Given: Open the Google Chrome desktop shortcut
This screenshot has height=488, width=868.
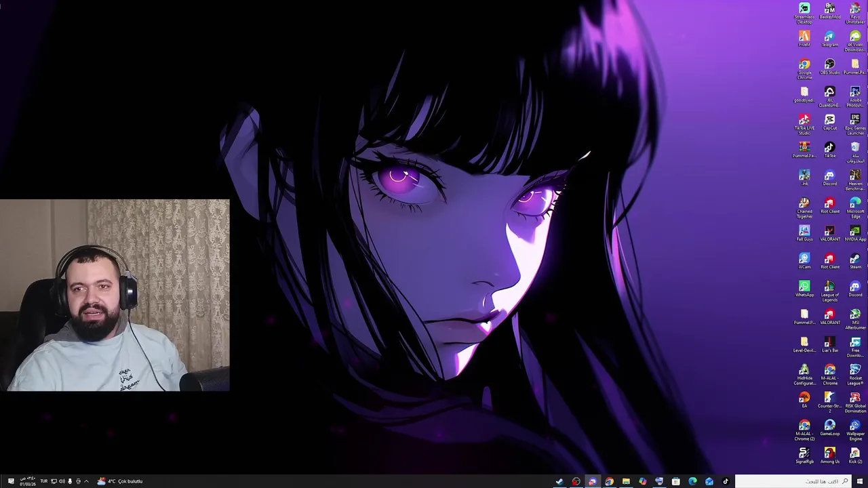Looking at the screenshot, I should [804, 69].
